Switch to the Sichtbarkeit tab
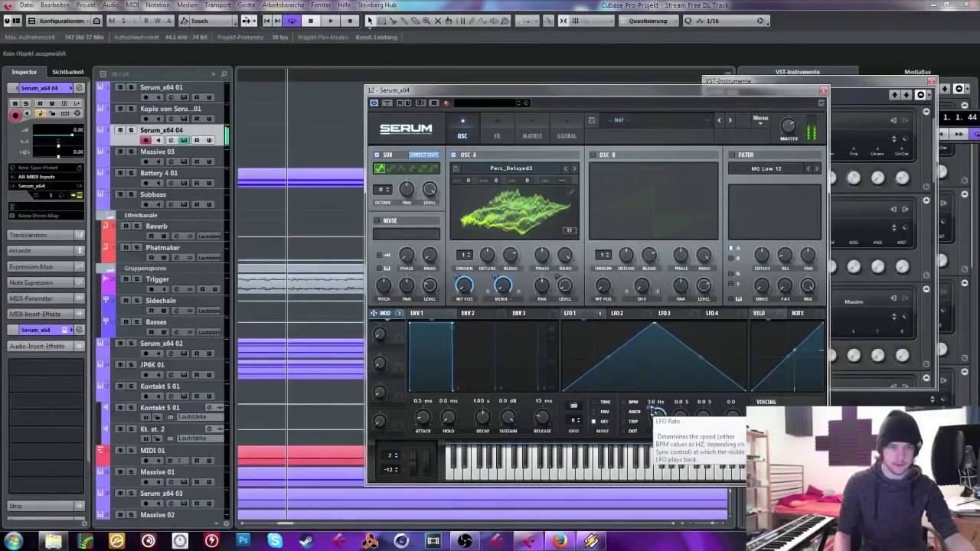 coord(67,72)
